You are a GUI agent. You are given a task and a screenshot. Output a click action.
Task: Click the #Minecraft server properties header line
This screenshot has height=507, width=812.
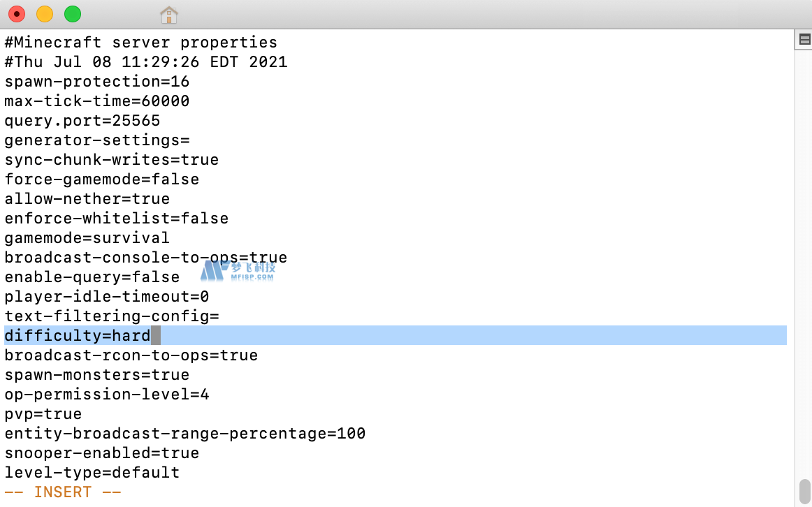tap(141, 43)
